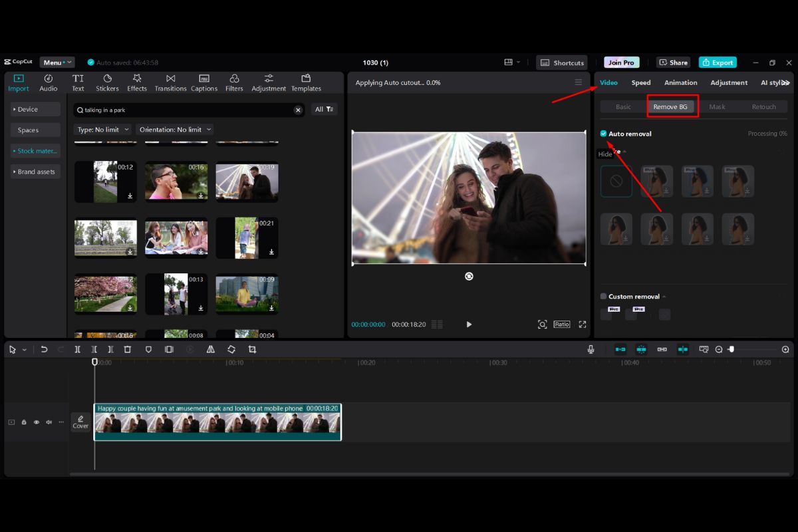Select the Mask sub-tab
This screenshot has height=532, width=798.
click(x=717, y=106)
